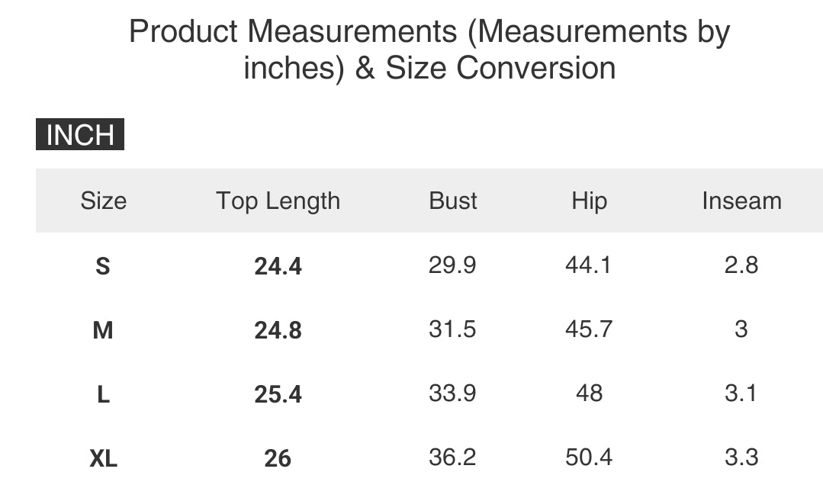Image resolution: width=823 pixels, height=504 pixels.
Task: Click the Hip column header
Action: (x=589, y=201)
